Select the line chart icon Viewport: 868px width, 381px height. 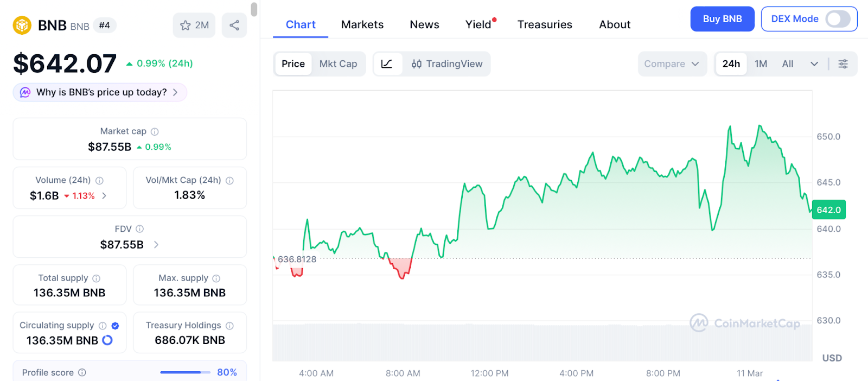(x=387, y=64)
